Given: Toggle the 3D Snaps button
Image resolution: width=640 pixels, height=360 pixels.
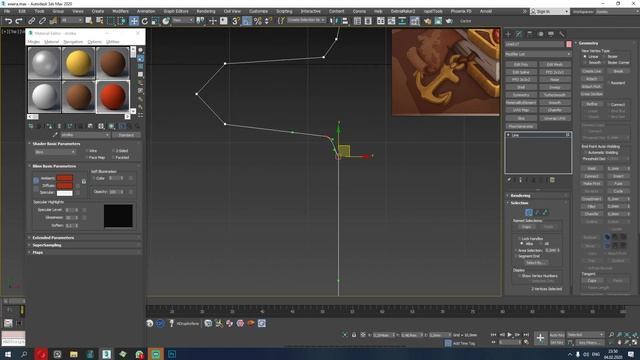Looking at the screenshot, I should [x=236, y=21].
